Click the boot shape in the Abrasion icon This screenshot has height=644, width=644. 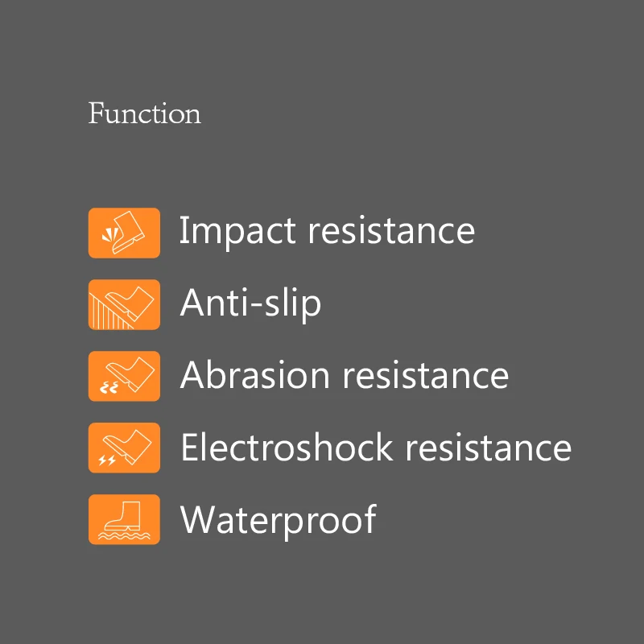[x=130, y=374]
